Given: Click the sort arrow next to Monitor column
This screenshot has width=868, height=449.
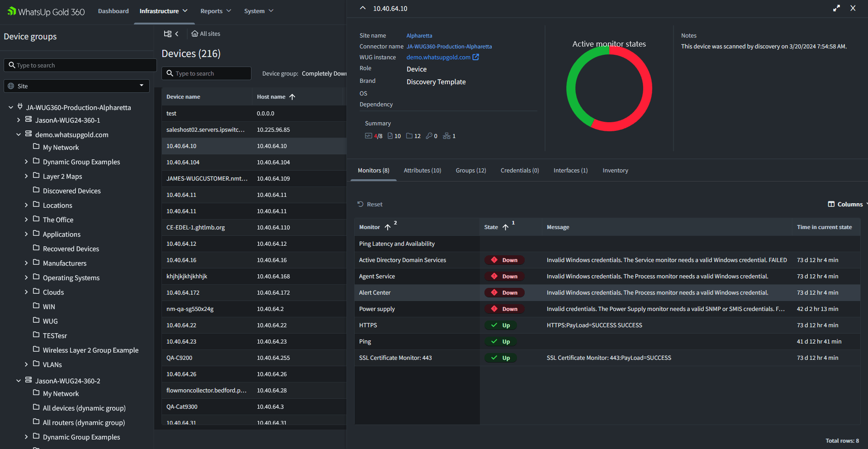Looking at the screenshot, I should (x=388, y=227).
